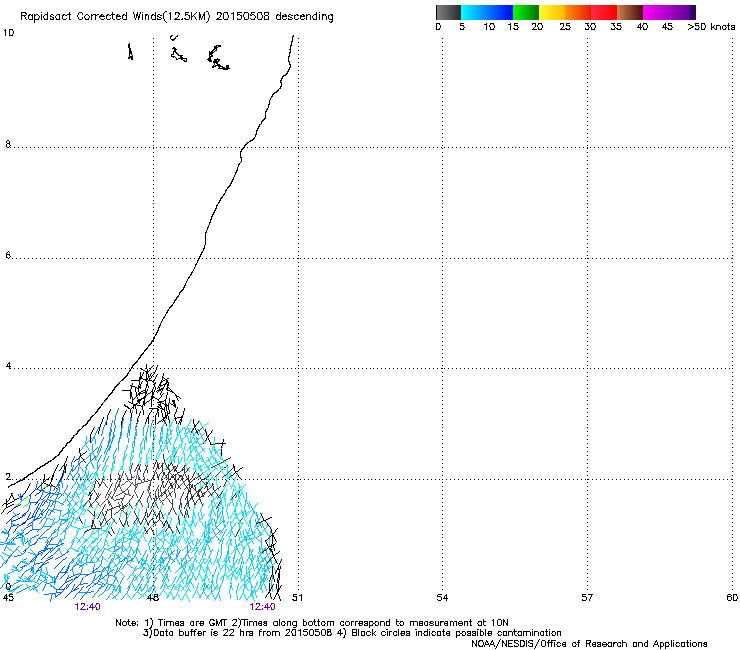The height and width of the screenshot is (650, 740).
Task: Click the purple '12:40' timestamp near longitude 51
Action: 262,607
